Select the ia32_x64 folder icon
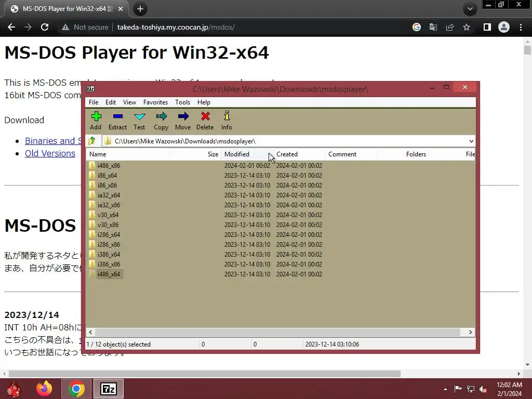The height and width of the screenshot is (399, 532). tap(92, 195)
